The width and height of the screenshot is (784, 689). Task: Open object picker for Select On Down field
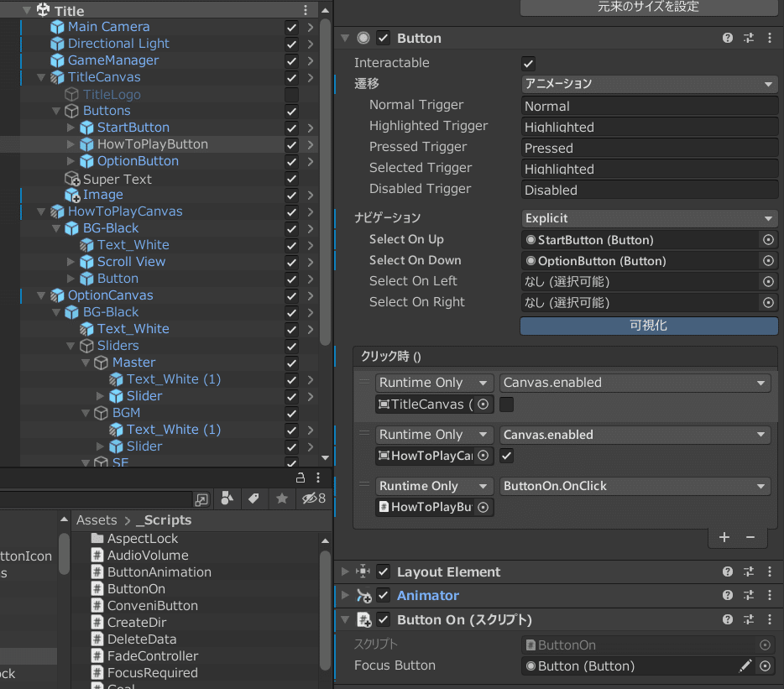click(x=769, y=261)
